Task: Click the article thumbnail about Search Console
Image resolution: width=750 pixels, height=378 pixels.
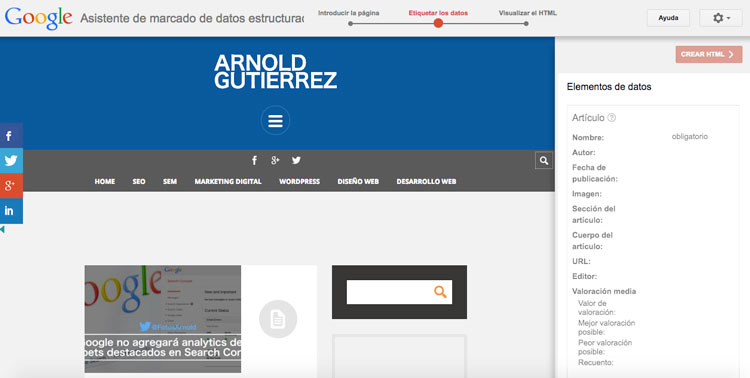Action: coord(163,319)
